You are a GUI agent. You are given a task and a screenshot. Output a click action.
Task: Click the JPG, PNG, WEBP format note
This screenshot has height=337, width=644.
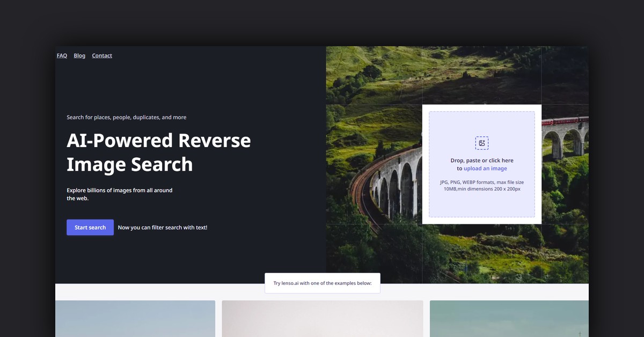click(481, 186)
